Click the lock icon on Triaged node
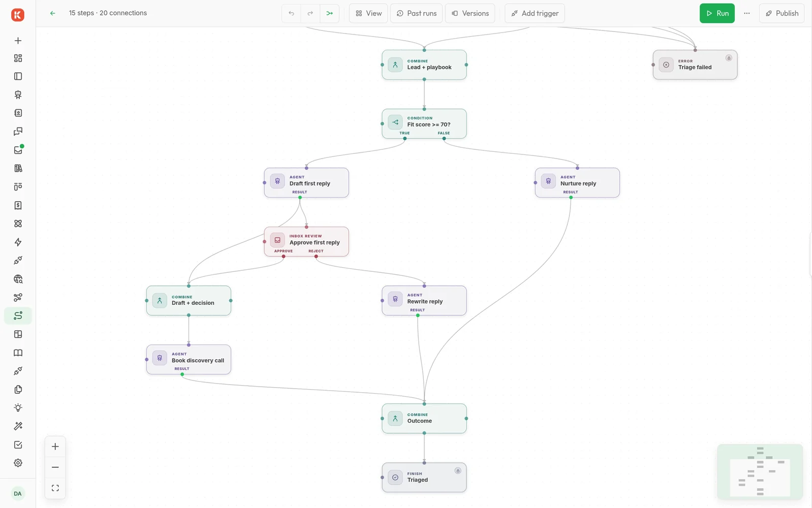This screenshot has height=508, width=812. tap(458, 470)
